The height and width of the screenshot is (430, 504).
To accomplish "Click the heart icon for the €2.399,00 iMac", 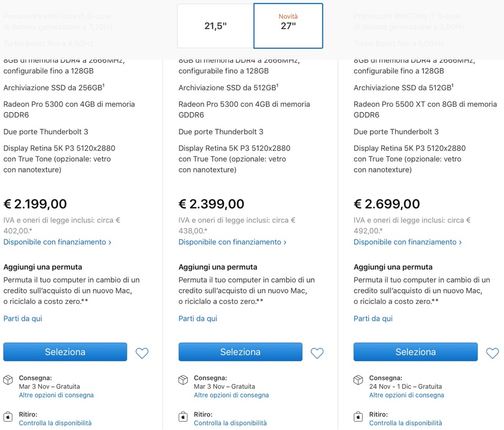I will (x=318, y=353).
